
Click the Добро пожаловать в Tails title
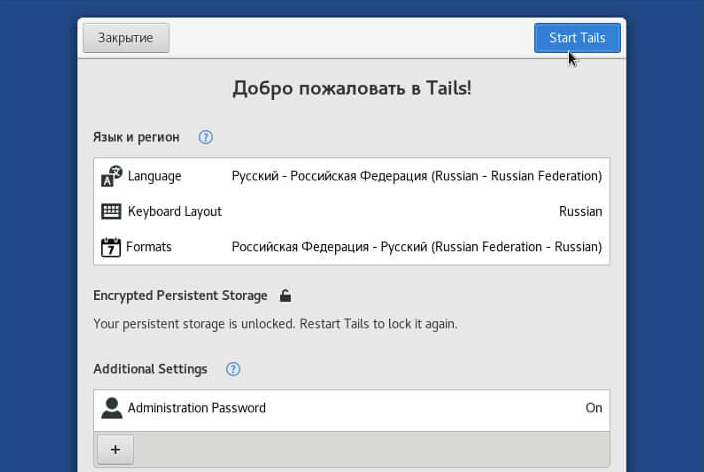352,88
